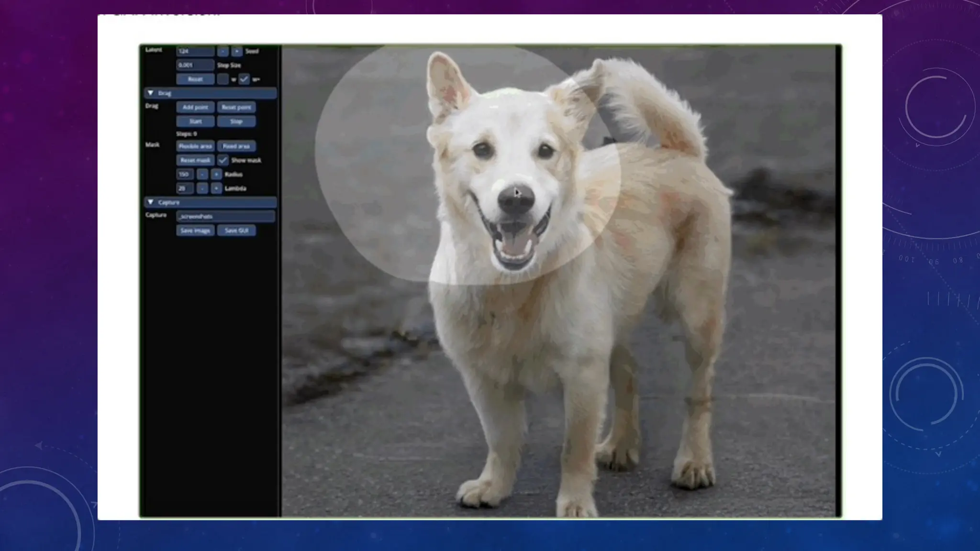Viewport: 980px width, 551px height.
Task: Toggle the w+ latent space checkbox
Action: point(244,79)
